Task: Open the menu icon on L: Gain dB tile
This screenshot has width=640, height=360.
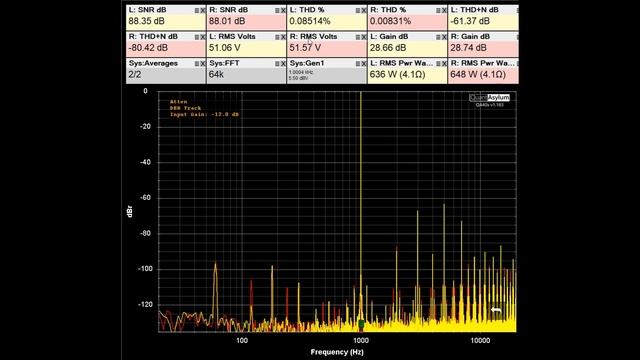Action: click(438, 37)
